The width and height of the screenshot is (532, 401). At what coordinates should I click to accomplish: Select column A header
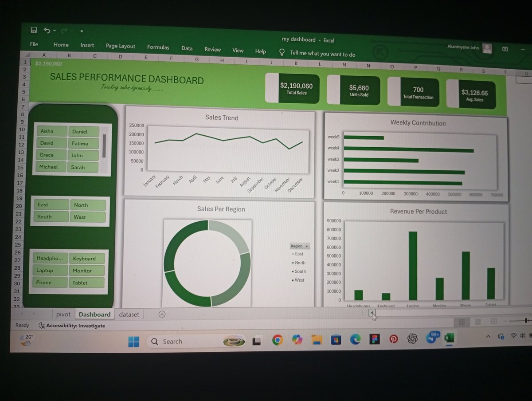pyautogui.click(x=44, y=55)
